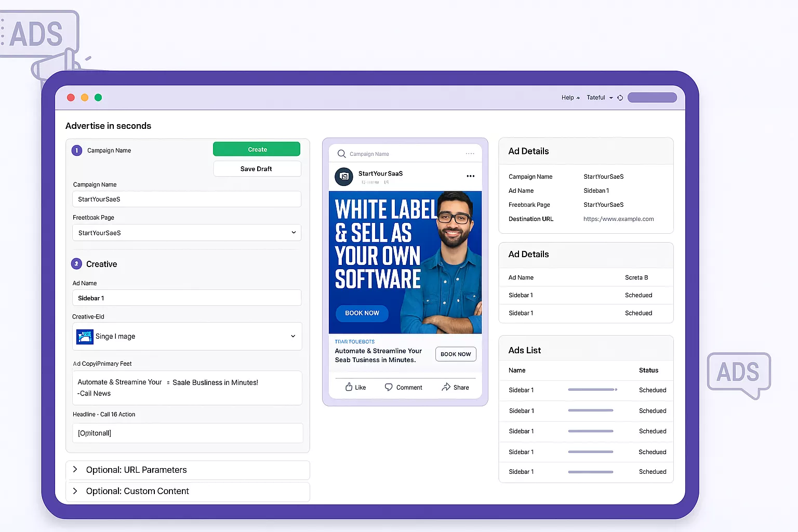The width and height of the screenshot is (798, 532).
Task: Click the green Create button
Action: click(x=257, y=149)
